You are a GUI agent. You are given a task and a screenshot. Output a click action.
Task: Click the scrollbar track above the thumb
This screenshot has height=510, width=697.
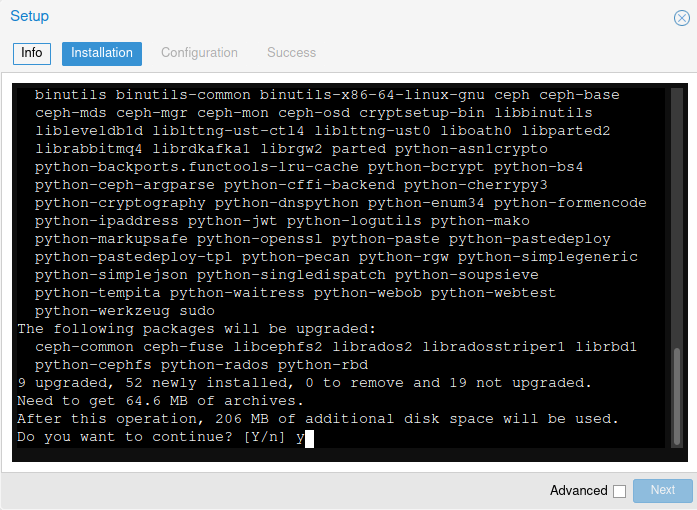point(677,218)
